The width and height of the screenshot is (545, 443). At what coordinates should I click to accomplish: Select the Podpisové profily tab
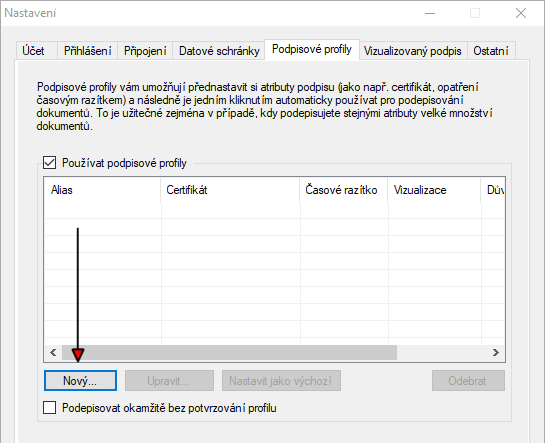pyautogui.click(x=312, y=49)
